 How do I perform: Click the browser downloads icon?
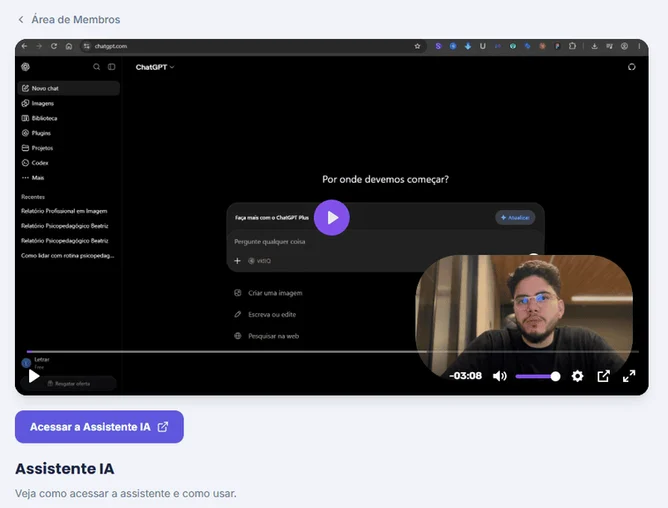tap(594, 46)
